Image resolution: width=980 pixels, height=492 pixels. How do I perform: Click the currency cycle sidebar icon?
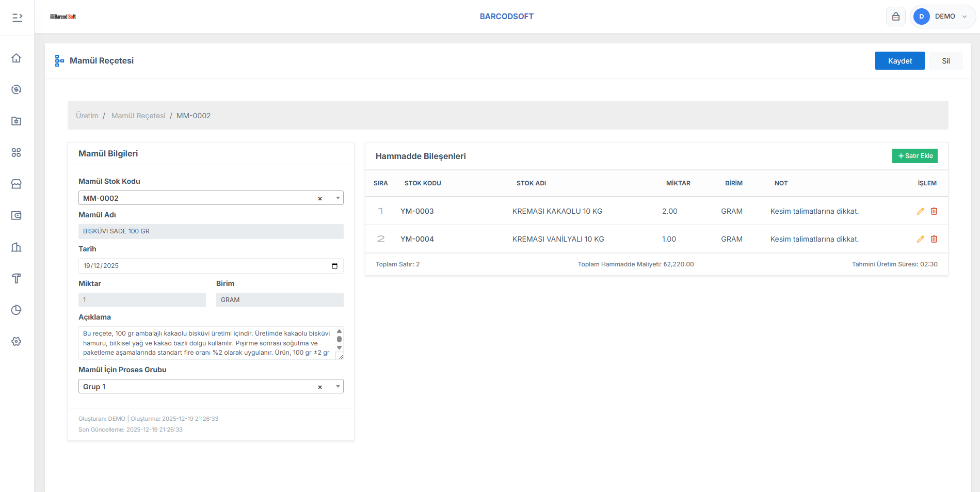[17, 89]
